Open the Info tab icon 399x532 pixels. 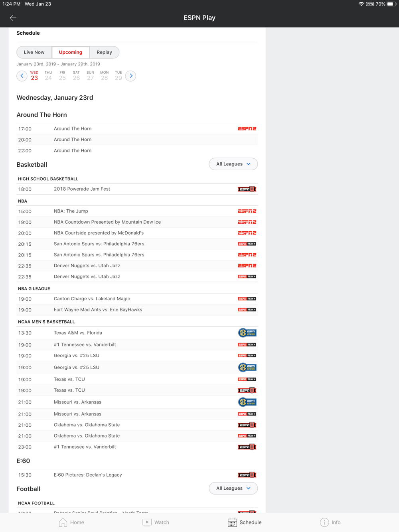coord(324,522)
